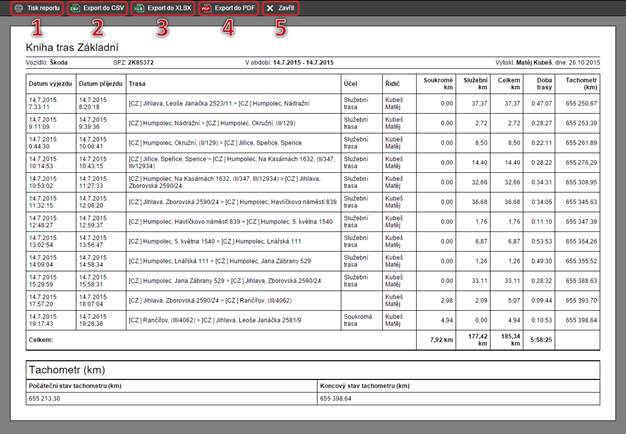Image resolution: width=626 pixels, height=434 pixels.
Task: Click the Soukromé km column header
Action: point(438,84)
